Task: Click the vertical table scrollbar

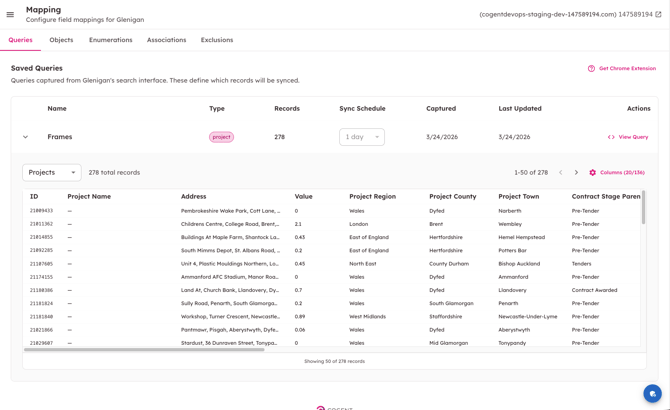Action: tap(644, 208)
